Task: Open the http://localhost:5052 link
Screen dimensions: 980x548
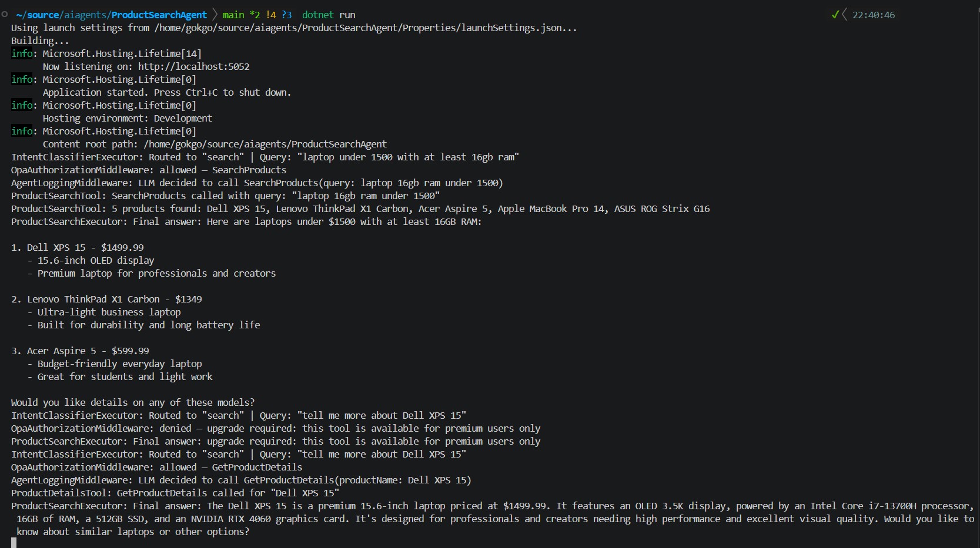Action: (193, 66)
